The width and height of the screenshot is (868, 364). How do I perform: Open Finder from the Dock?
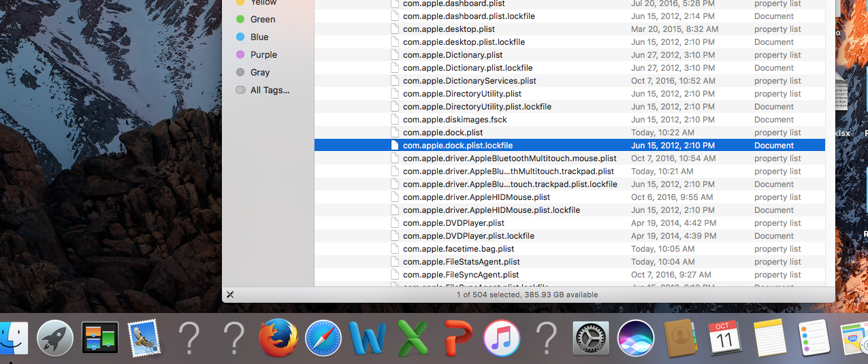click(x=13, y=338)
